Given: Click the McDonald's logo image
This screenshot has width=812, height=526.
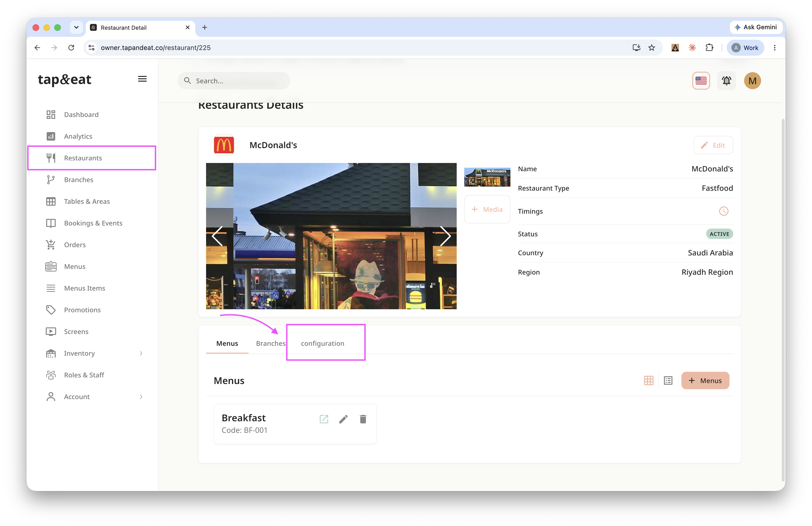Looking at the screenshot, I should [x=224, y=145].
